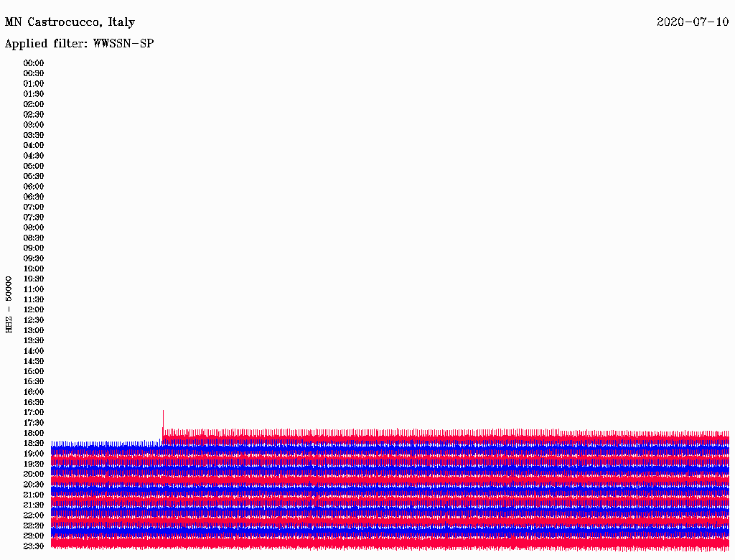
Task: Click the vertical axis label 'HHZ - 50000'
Action: click(9, 304)
